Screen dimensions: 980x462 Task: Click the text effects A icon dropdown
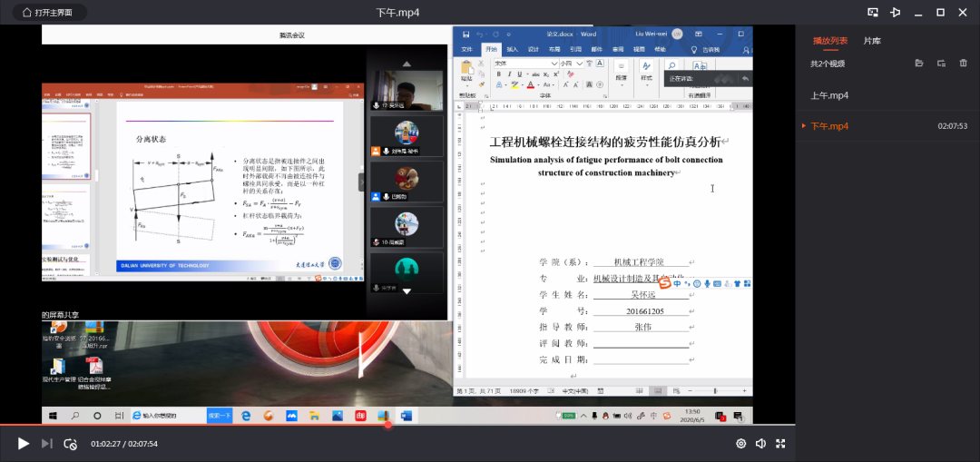click(x=499, y=85)
